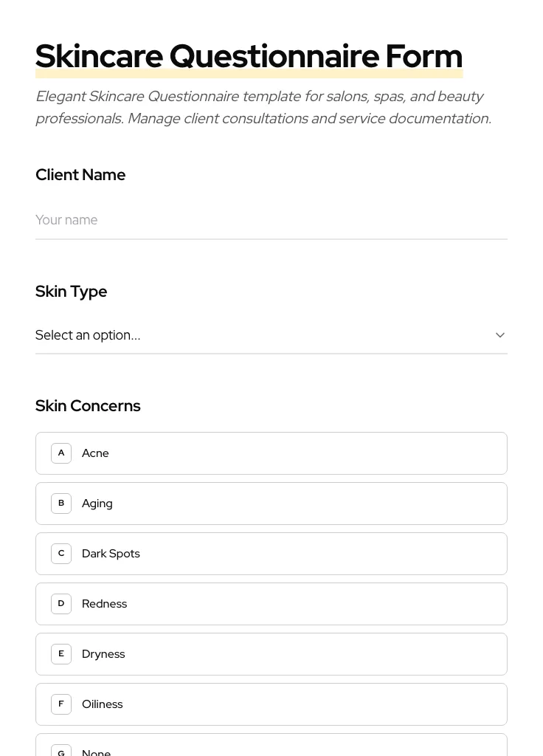Click the 'A' shortcut badge beside Acne
543x756 pixels.
coord(61,453)
